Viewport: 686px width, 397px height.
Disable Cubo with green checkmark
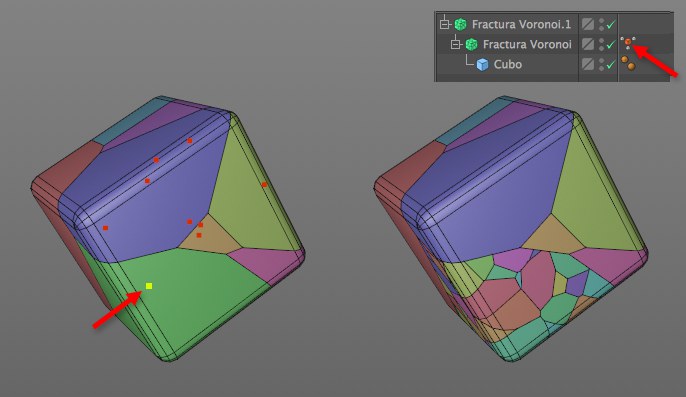point(611,64)
